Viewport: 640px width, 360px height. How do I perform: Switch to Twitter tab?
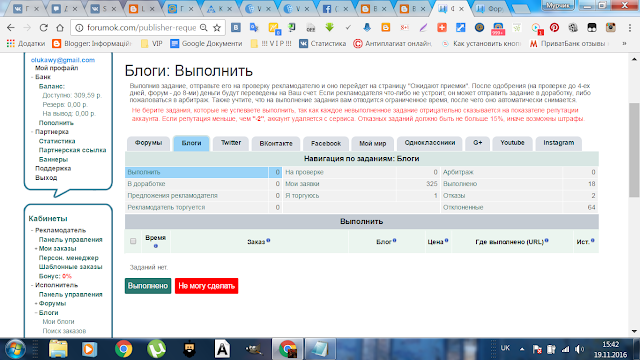click(231, 143)
